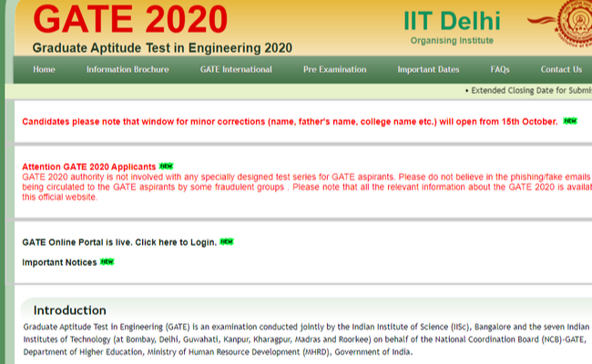The height and width of the screenshot is (364, 592).
Task: Open the Important Notices link
Action: 59,262
